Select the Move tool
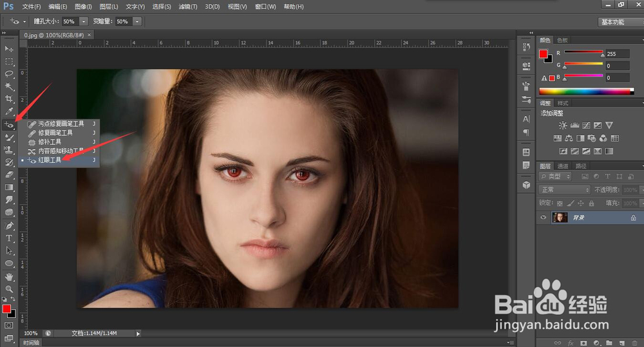The height and width of the screenshot is (347, 644). pos(8,49)
